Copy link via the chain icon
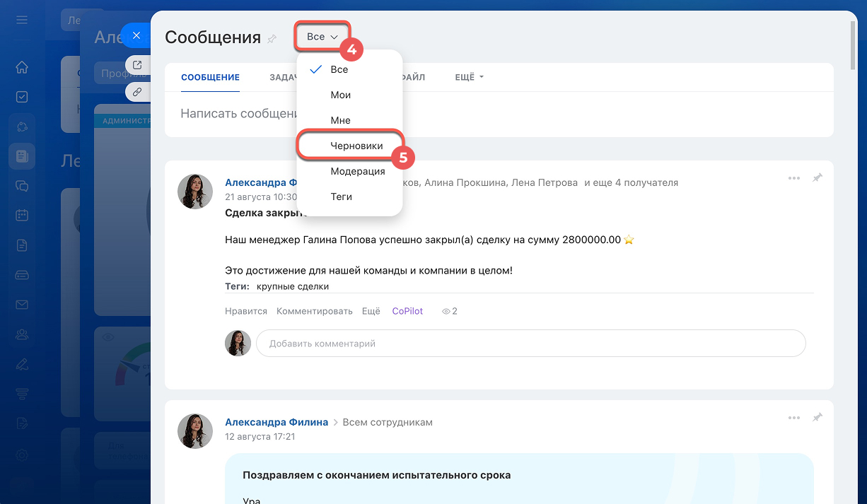The image size is (867, 504). [x=137, y=92]
